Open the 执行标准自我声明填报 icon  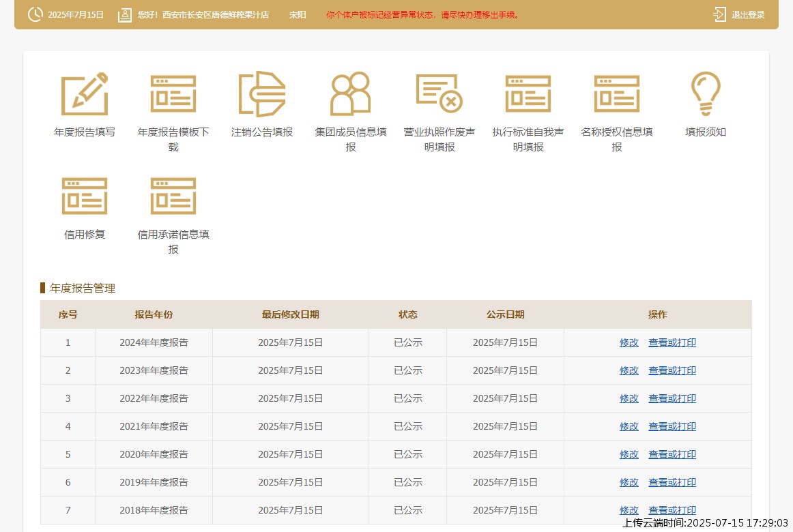528,94
